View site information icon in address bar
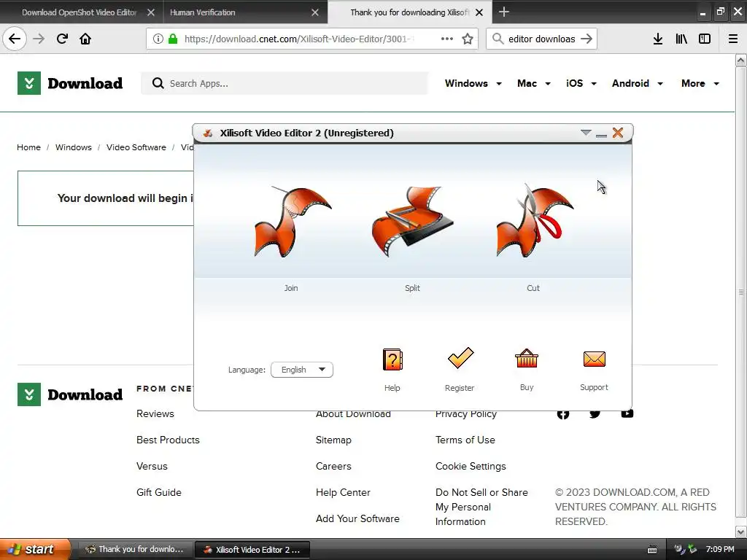The image size is (747, 560). coord(158,39)
